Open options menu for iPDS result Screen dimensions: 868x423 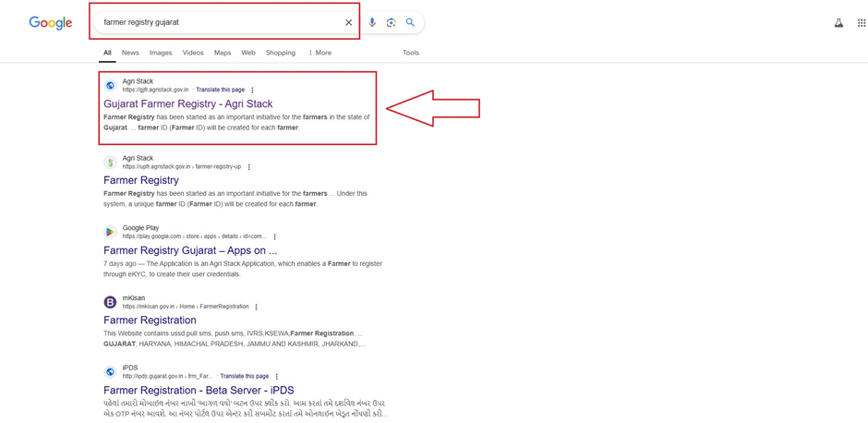(x=277, y=377)
